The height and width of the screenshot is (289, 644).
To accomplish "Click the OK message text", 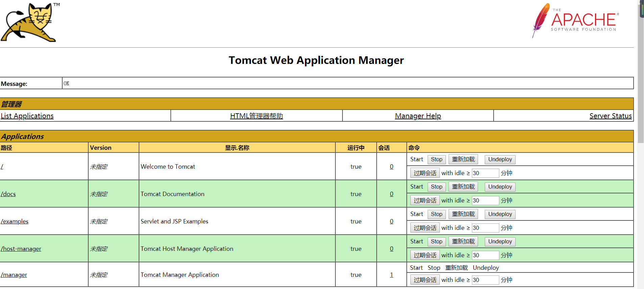I will coord(66,83).
